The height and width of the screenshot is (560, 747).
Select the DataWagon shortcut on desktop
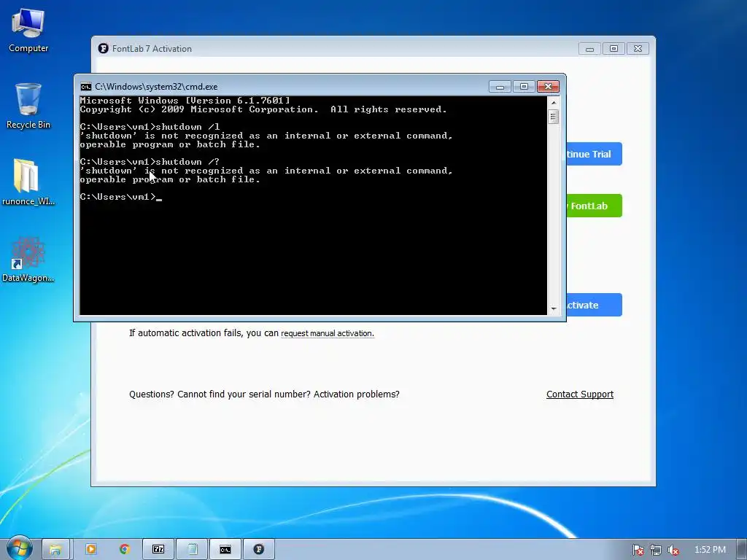(28, 259)
